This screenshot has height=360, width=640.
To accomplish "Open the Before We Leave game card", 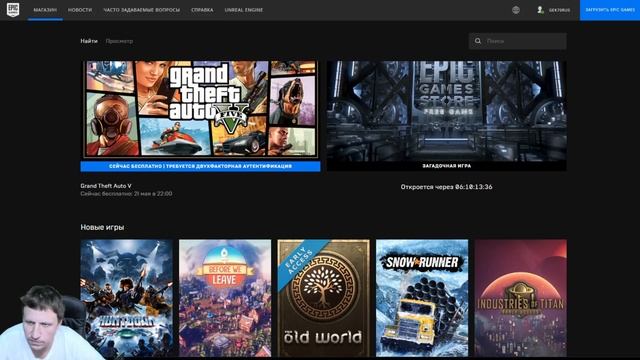I will (x=225, y=298).
